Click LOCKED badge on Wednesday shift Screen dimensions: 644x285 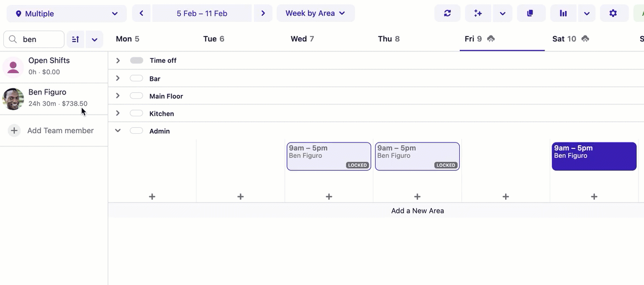[358, 165]
